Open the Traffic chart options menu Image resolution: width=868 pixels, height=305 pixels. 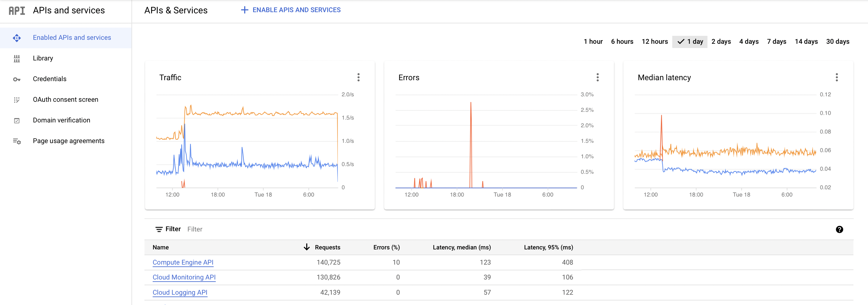pyautogui.click(x=358, y=77)
